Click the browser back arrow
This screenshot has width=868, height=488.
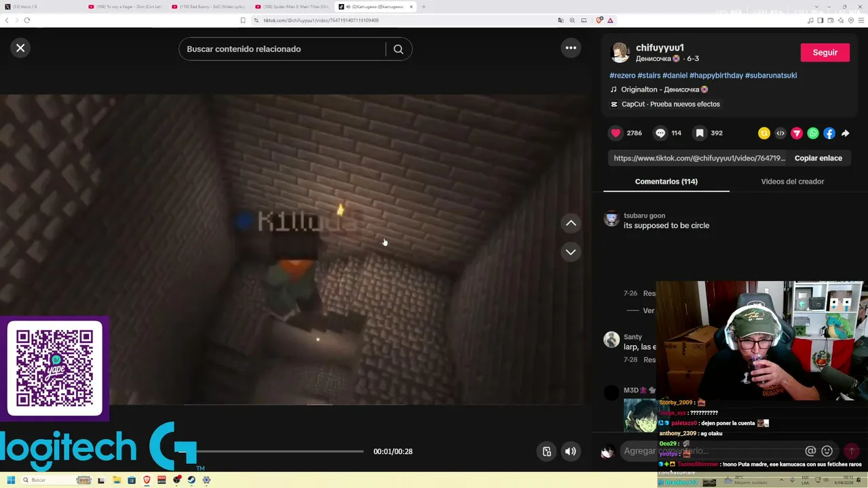point(7,20)
